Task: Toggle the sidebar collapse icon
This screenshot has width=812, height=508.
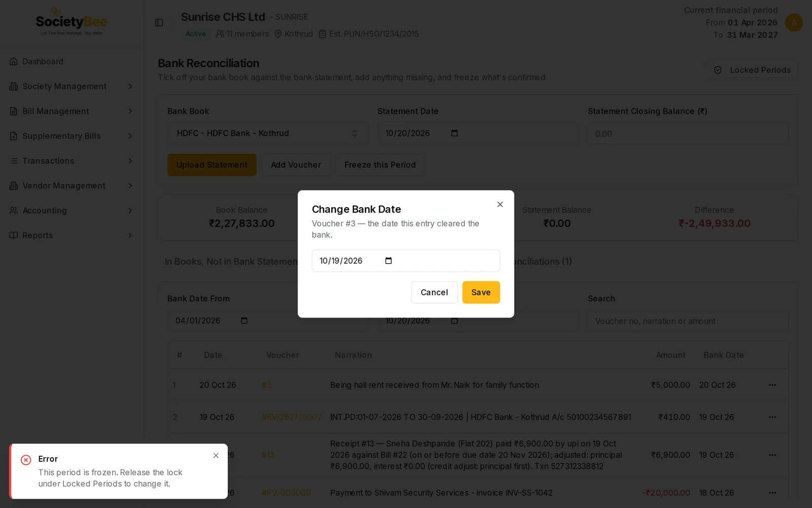Action: (159, 22)
